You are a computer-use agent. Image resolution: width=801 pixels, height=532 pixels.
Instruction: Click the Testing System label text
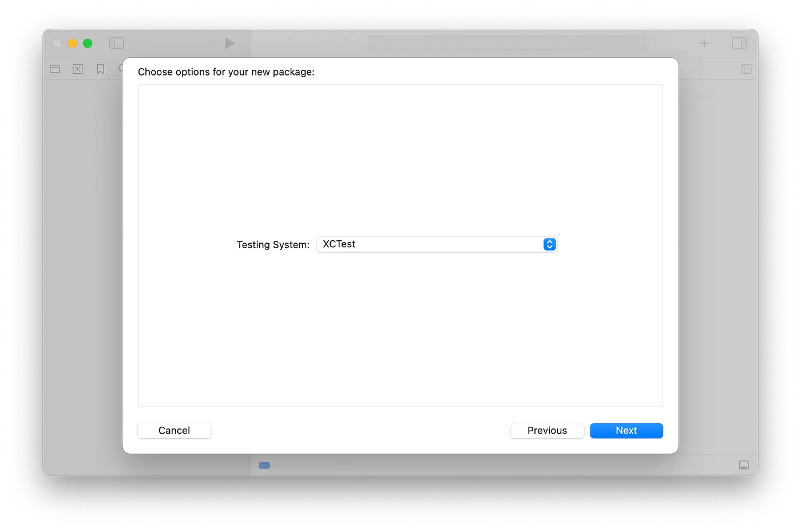(x=273, y=245)
